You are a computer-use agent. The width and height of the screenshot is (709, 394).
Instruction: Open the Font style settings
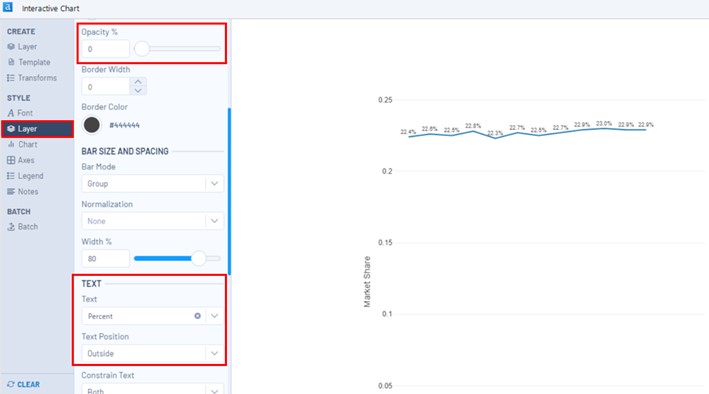(20, 113)
